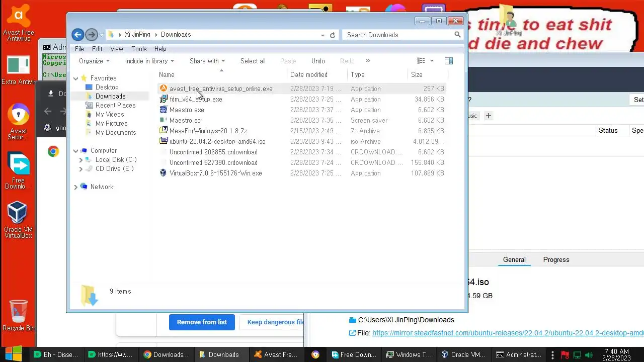
Task: Switch to General tab in download manager
Action: 514,259
